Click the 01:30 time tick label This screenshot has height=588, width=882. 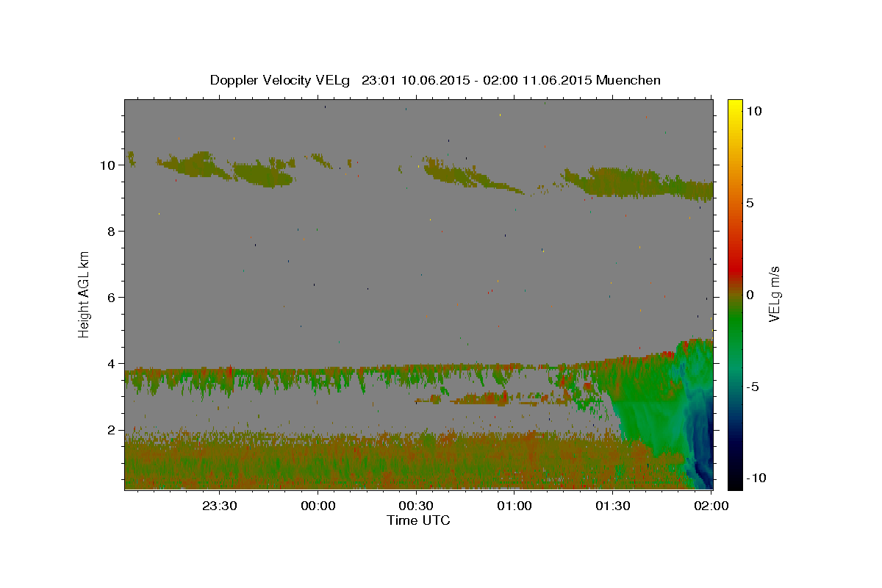614,506
